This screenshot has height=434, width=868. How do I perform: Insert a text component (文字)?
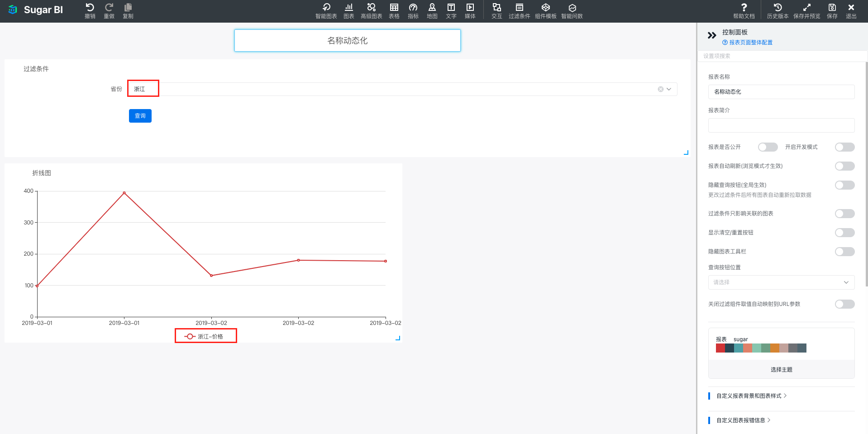(451, 11)
